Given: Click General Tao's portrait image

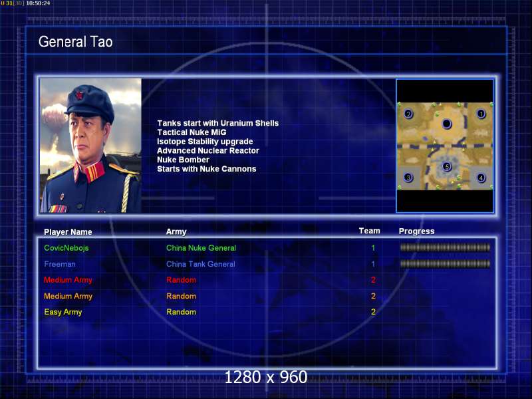Looking at the screenshot, I should click(x=90, y=146).
